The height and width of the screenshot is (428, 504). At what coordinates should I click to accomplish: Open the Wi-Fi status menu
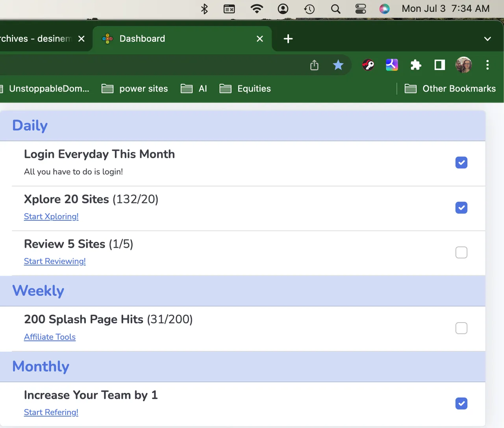click(x=257, y=9)
